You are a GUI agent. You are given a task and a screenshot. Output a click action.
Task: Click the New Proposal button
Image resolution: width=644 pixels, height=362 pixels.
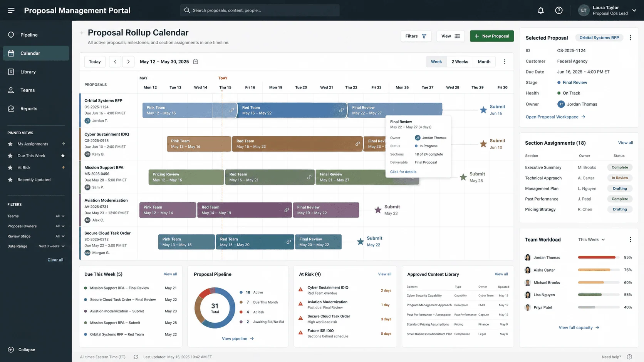492,36
